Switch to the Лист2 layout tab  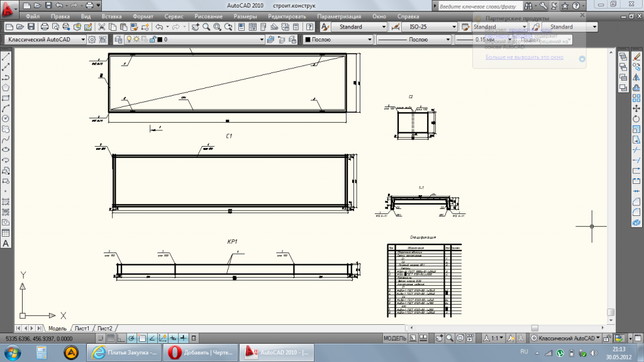[105, 328]
